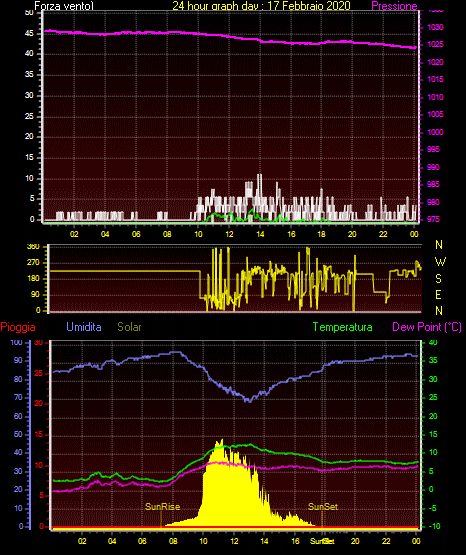Click the 'SunSet' marker label
Viewport: 466px width, 555px height.
(x=323, y=507)
